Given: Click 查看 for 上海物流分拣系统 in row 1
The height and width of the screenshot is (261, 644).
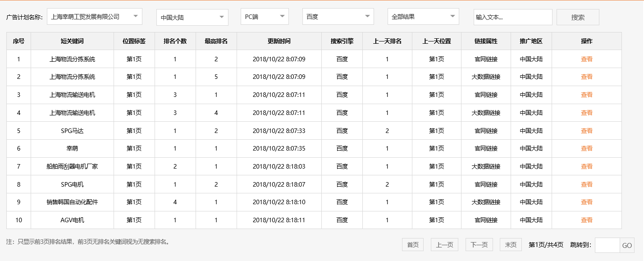Looking at the screenshot, I should pos(587,59).
